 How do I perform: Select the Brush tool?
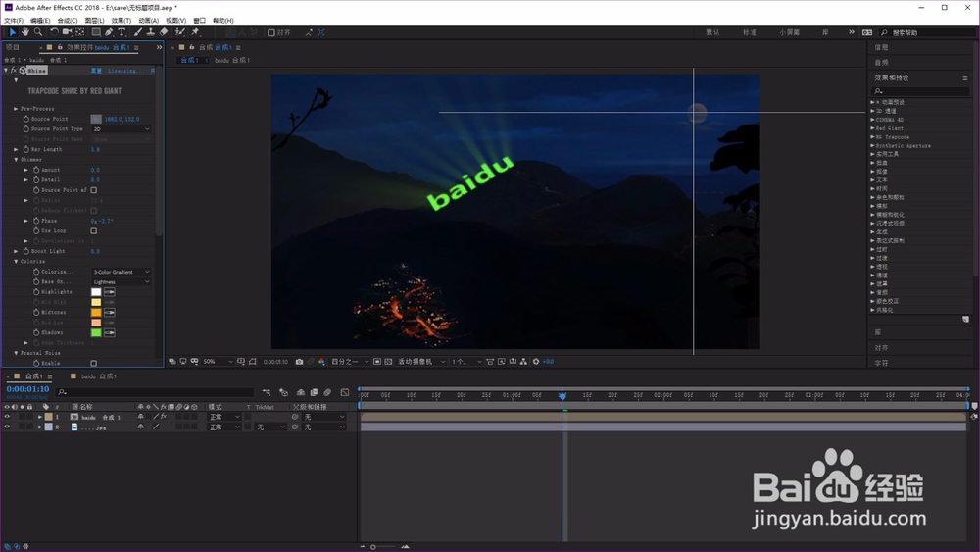pyautogui.click(x=138, y=32)
